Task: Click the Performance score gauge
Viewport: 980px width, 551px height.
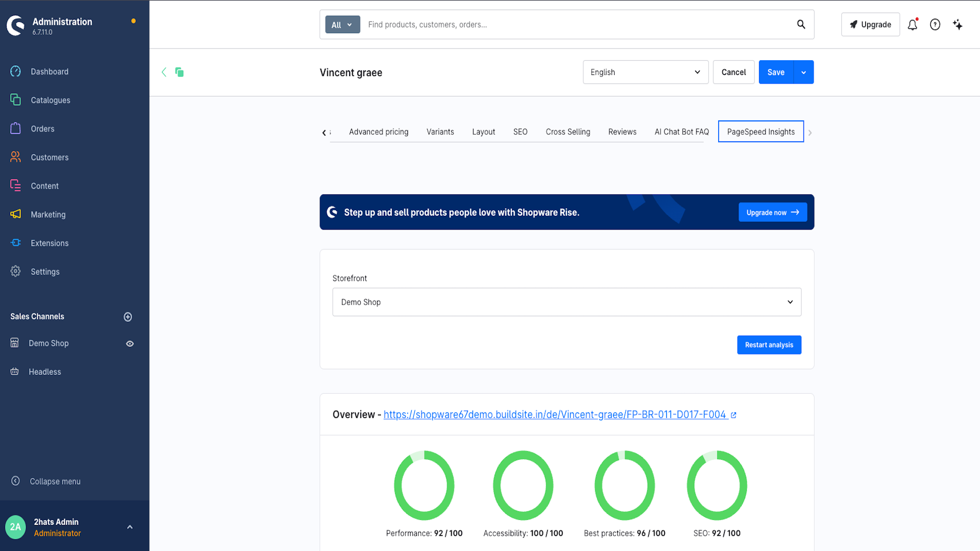Action: (424, 485)
